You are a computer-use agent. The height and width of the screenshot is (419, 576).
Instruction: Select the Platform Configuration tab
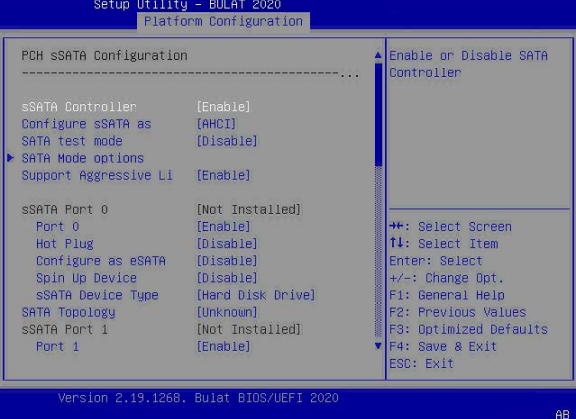223,22
